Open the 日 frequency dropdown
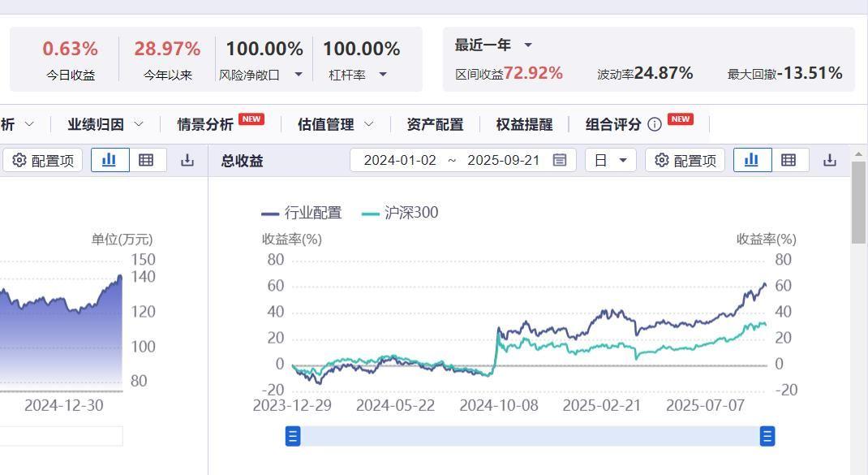Screen dimensions: 868x475 click(609, 160)
